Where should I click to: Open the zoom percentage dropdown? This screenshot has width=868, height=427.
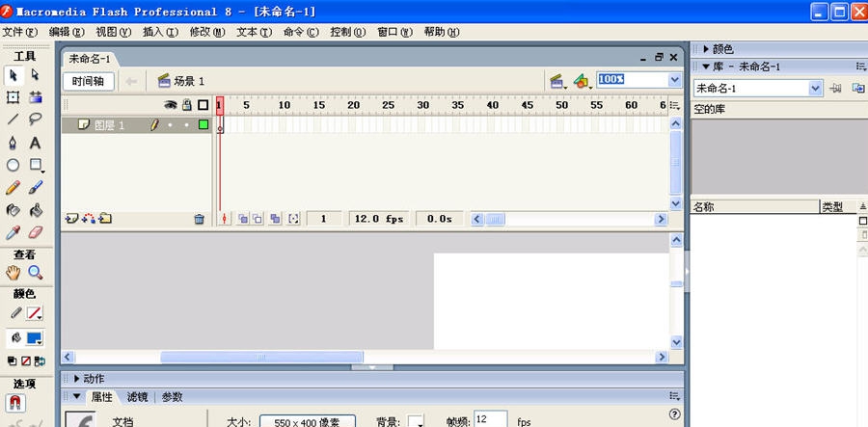tap(675, 80)
